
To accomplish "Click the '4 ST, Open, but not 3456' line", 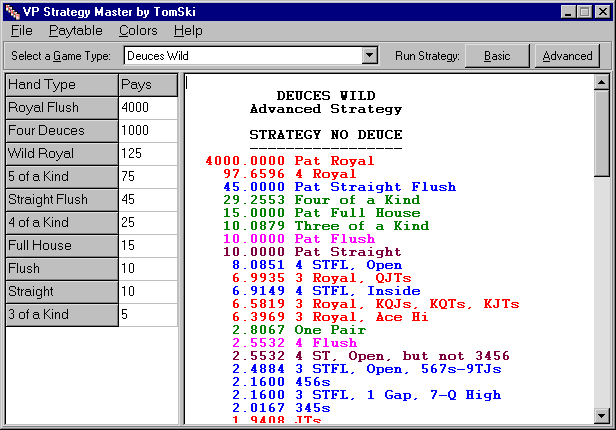I will (371, 355).
